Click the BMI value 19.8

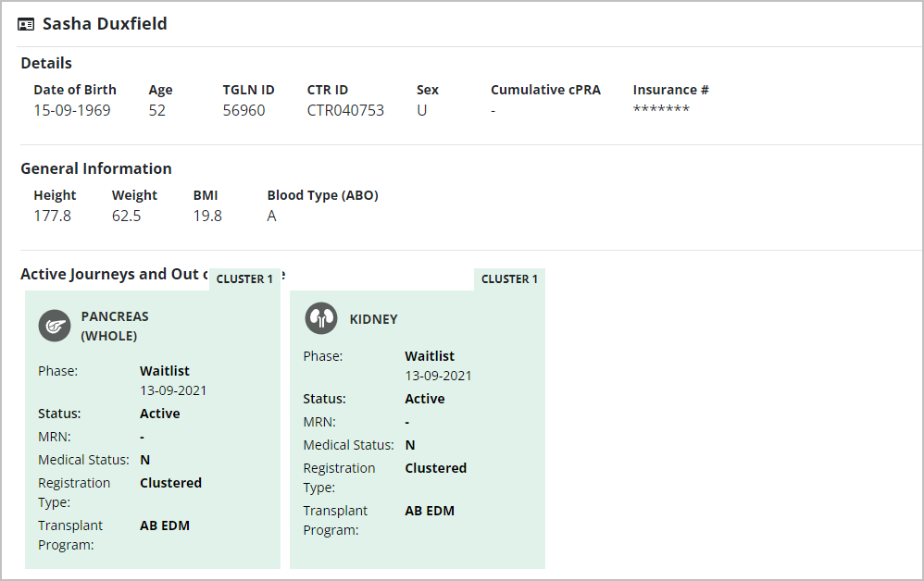(207, 216)
